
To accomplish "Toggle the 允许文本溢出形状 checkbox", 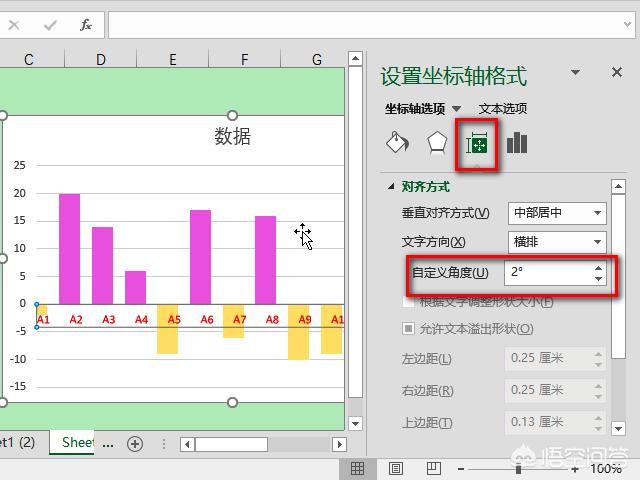I will [409, 329].
